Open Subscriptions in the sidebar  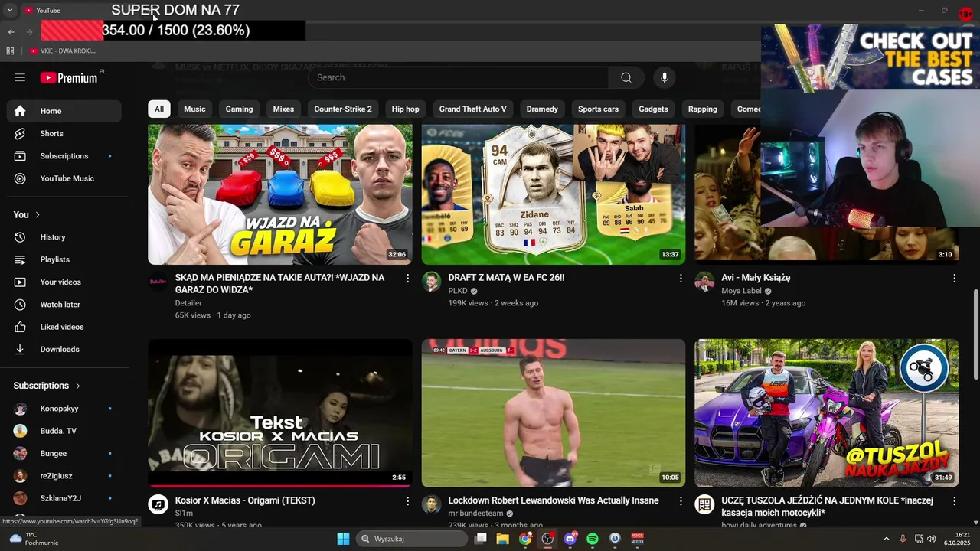[64, 156]
